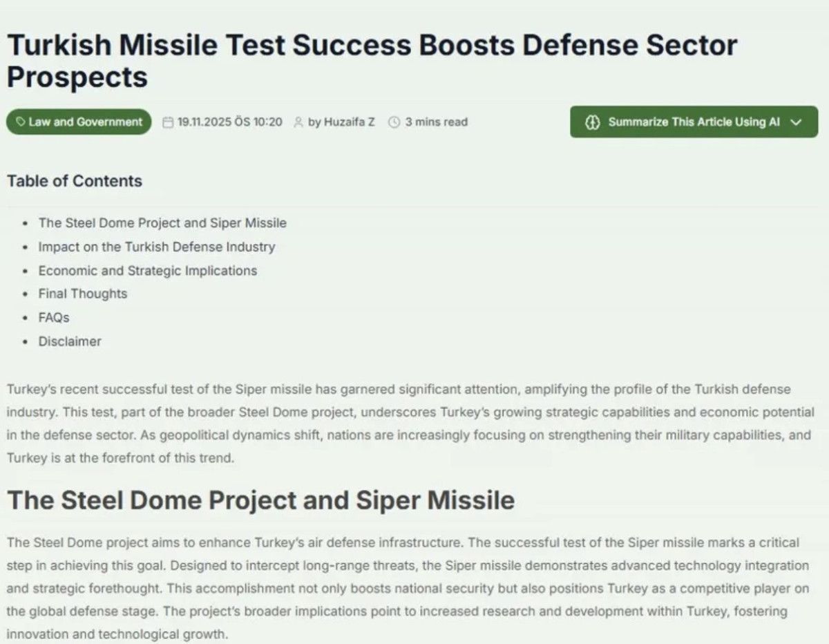This screenshot has width=829, height=644.
Task: Click the calendar icon beside the date
Action: pos(167,122)
